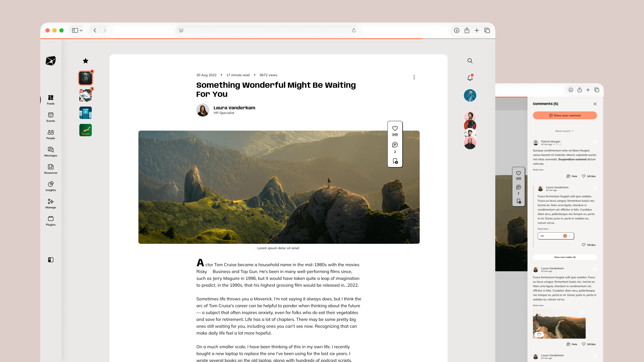Open article more options menu
Viewport: 644px width, 362px height.
click(414, 77)
